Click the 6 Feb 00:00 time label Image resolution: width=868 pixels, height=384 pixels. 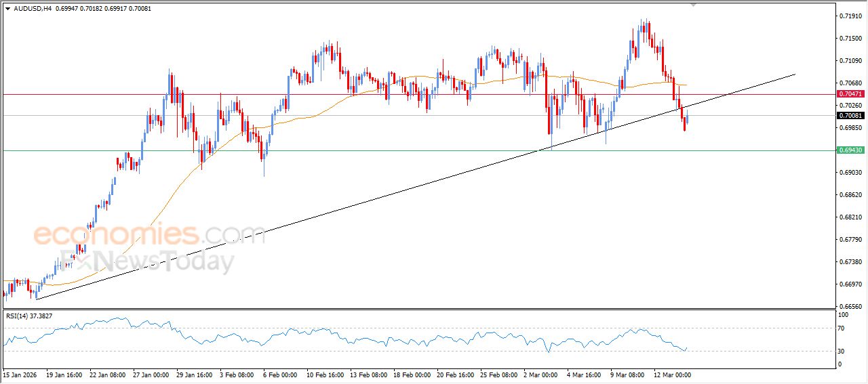[279, 374]
